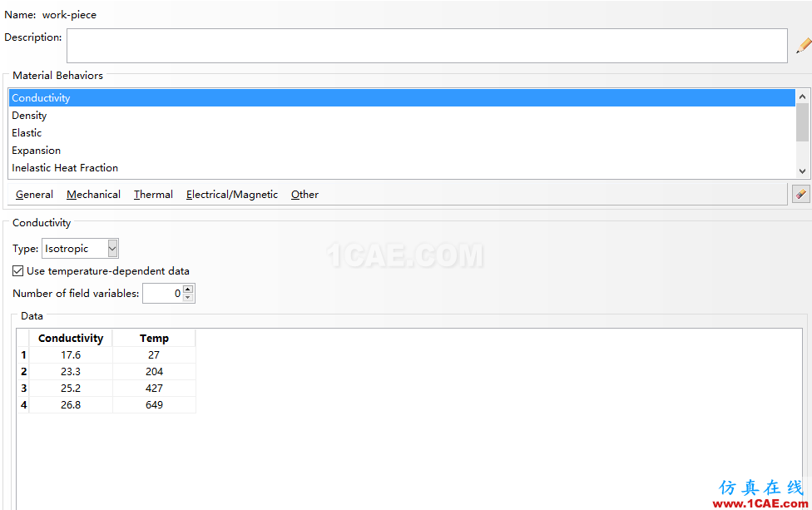Select Density behavior in list
Image resolution: width=812 pixels, height=510 pixels.
tap(402, 116)
